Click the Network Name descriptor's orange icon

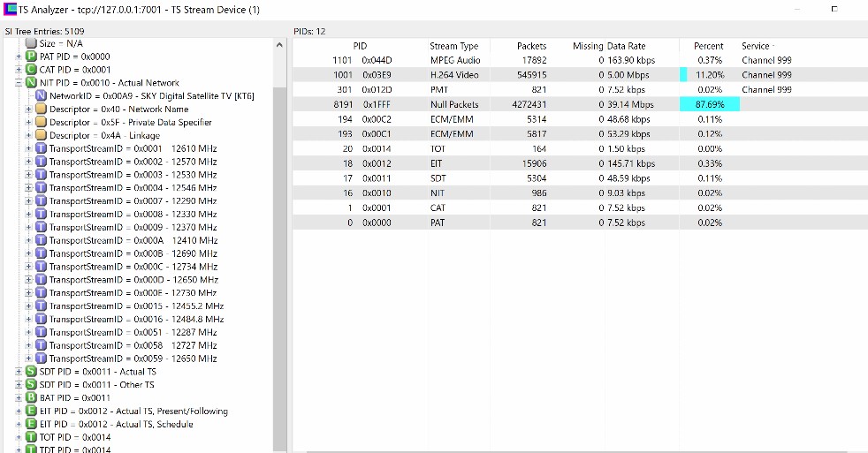(41, 109)
